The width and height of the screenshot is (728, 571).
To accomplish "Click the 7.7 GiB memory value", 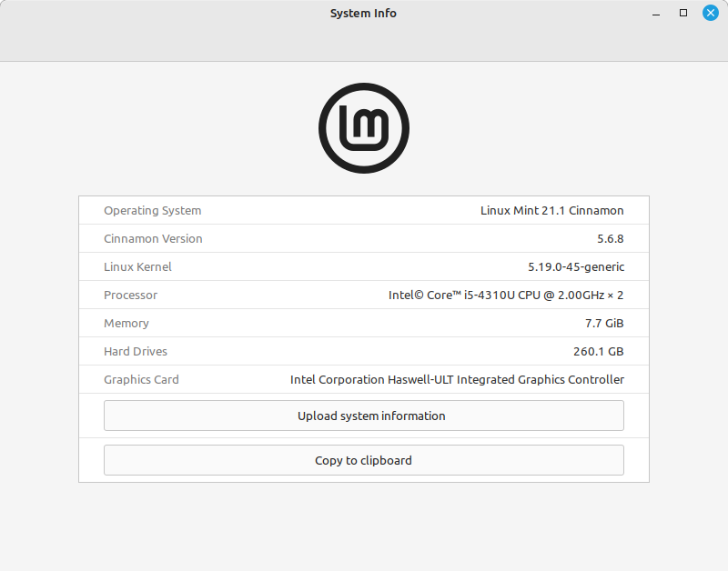I will click(604, 324).
